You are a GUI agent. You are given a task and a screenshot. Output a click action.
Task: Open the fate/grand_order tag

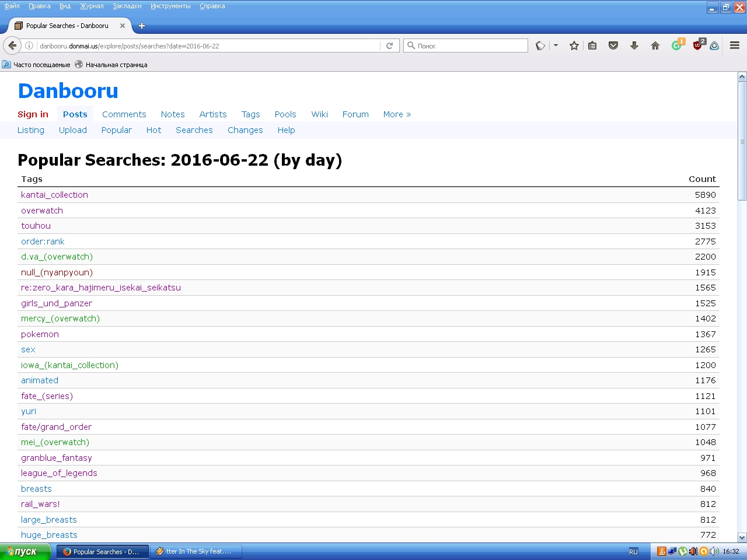coord(56,427)
